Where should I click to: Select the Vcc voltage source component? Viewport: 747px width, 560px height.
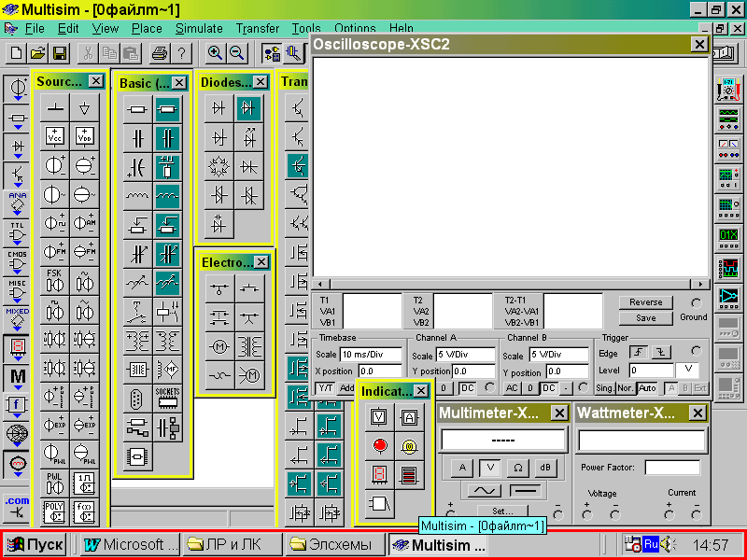click(55, 136)
